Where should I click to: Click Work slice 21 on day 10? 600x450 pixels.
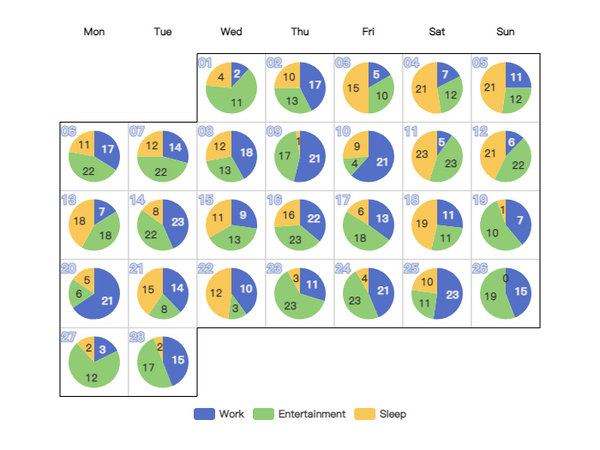tap(377, 165)
